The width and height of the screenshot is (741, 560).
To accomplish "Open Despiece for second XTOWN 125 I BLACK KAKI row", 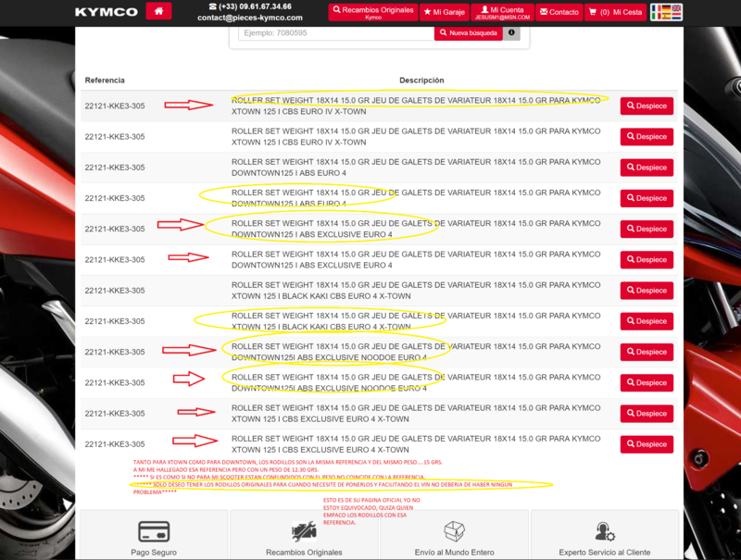I will click(x=647, y=321).
